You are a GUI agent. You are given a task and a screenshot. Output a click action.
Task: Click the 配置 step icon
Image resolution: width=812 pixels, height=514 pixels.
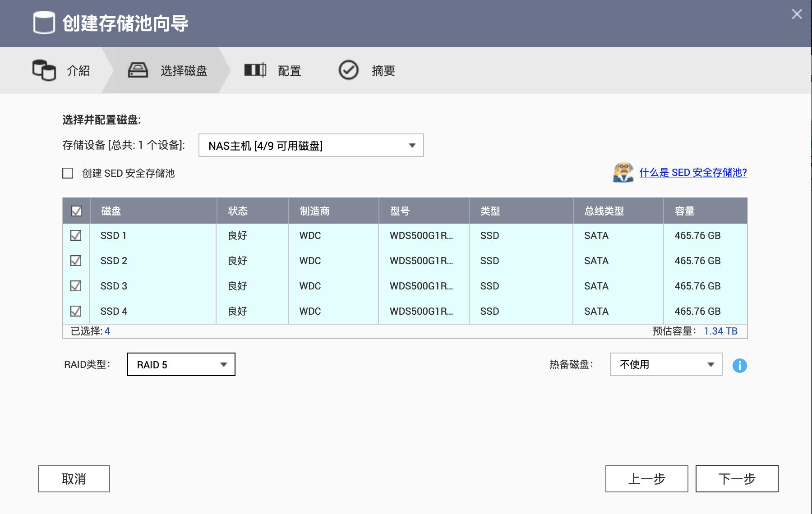(x=255, y=70)
